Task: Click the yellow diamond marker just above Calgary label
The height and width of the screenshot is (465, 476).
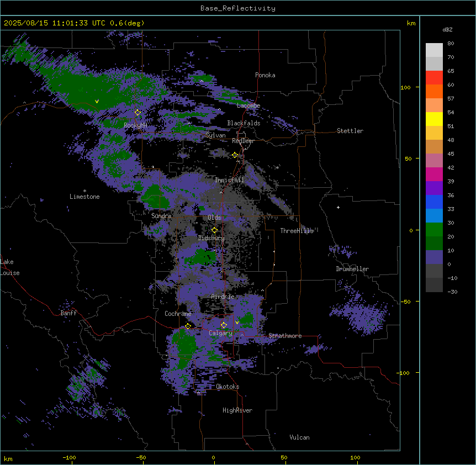Action: coord(224,325)
